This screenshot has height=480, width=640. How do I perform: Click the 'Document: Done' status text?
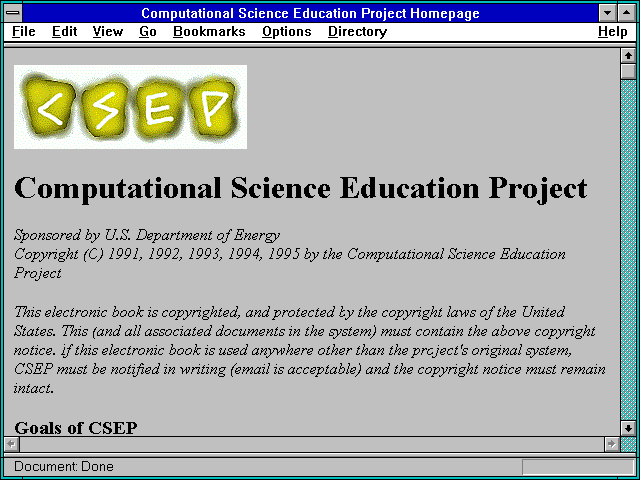pos(64,466)
